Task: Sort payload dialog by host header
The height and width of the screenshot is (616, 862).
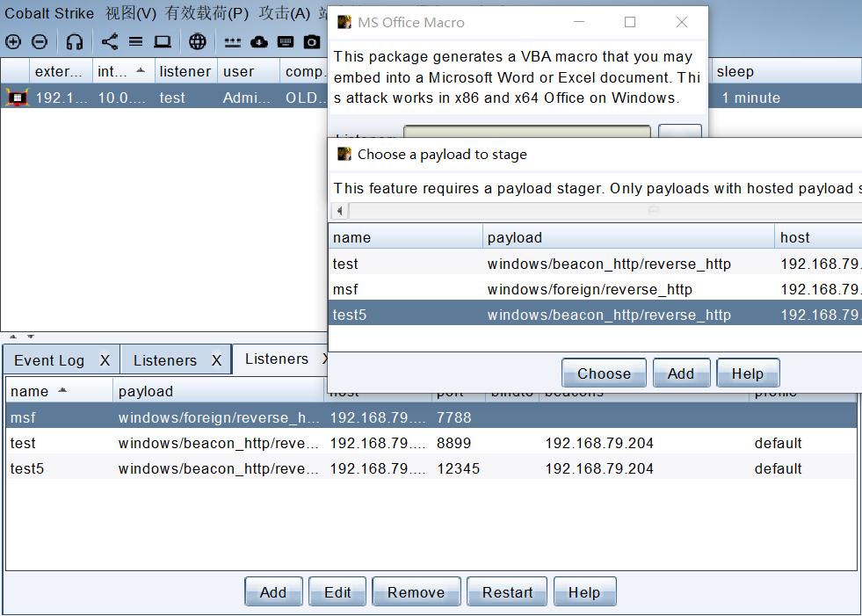Action: pos(818,237)
